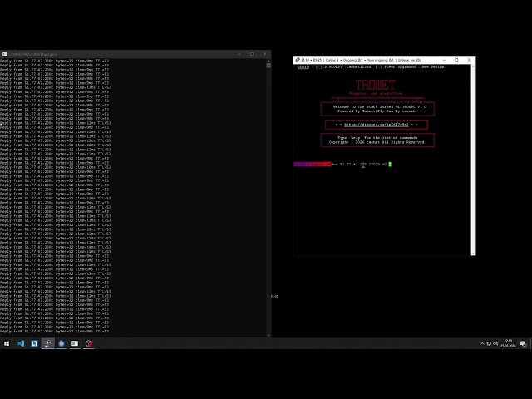Close the PuTTY terminal window
532x399 pixels.
click(469, 60)
